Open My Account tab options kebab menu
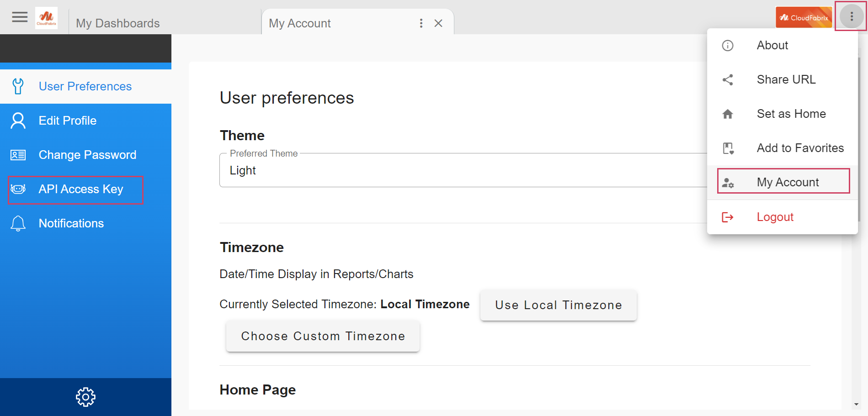Image resolution: width=868 pixels, height=416 pixels. (x=421, y=23)
